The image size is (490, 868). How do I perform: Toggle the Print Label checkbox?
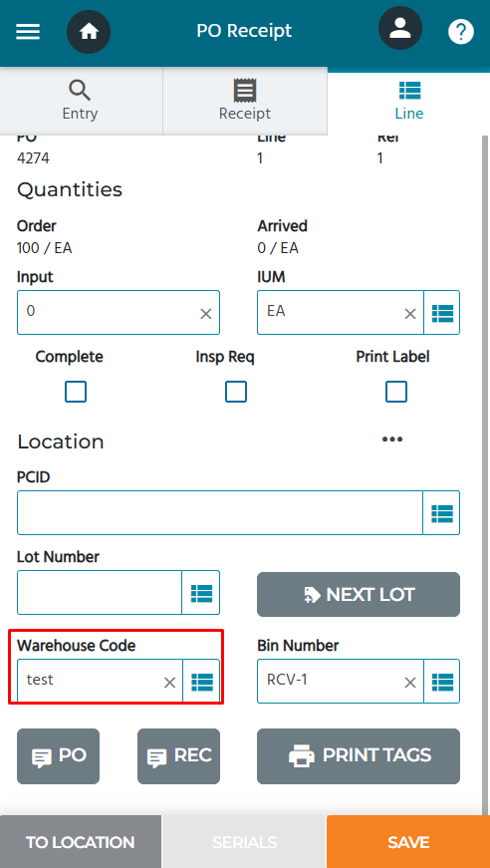click(x=396, y=392)
